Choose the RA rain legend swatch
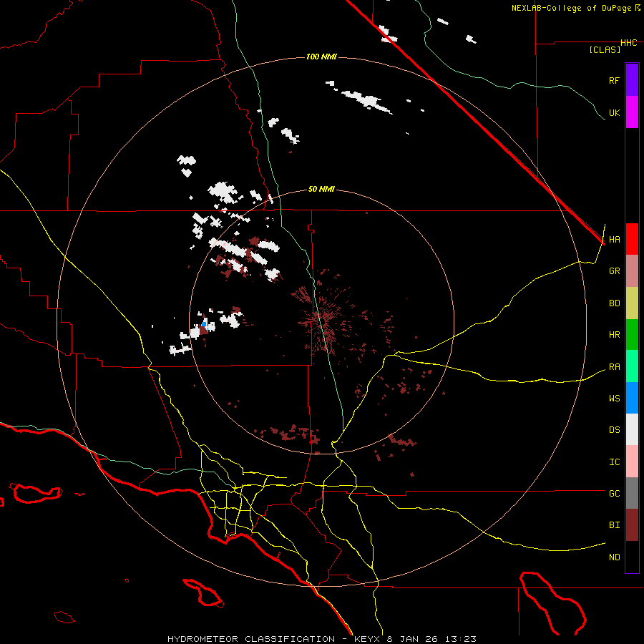The image size is (644, 644). pyautogui.click(x=632, y=366)
